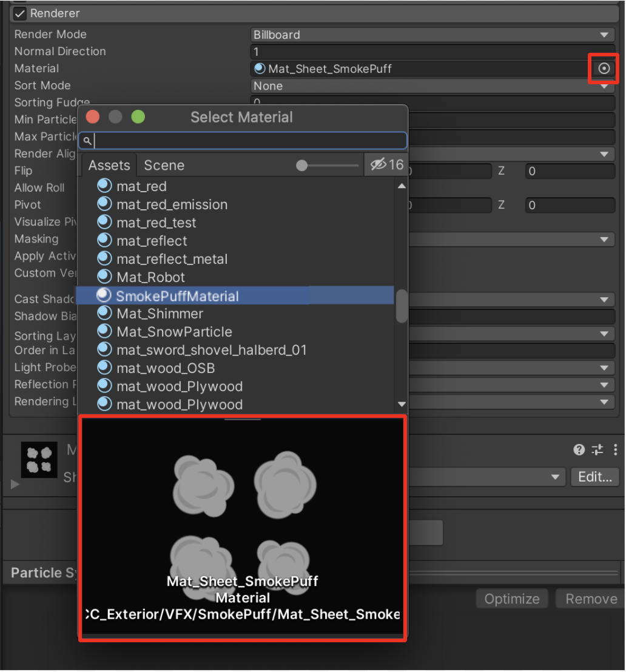
Task: Open the Sort Mode dropdown
Action: pyautogui.click(x=432, y=86)
